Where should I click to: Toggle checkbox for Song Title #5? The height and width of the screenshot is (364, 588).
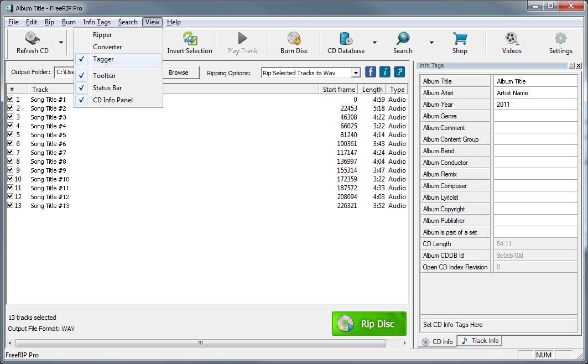point(11,134)
